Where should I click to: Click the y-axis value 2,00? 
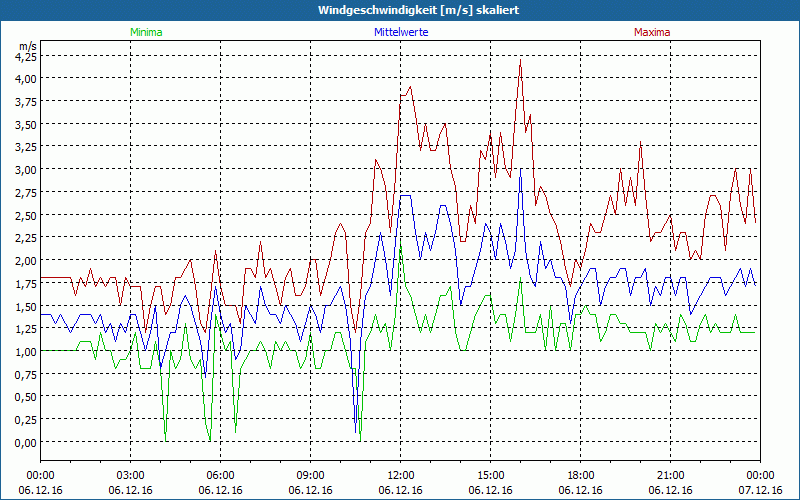(x=26, y=261)
